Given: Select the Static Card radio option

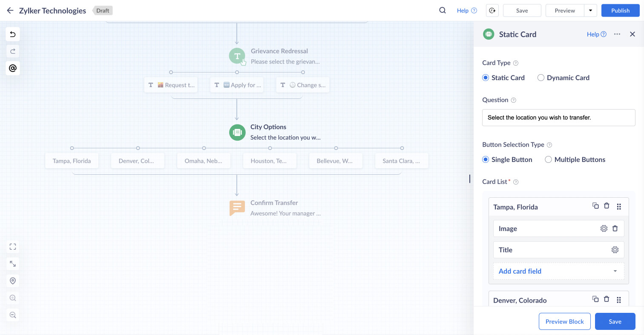Looking at the screenshot, I should tap(486, 78).
